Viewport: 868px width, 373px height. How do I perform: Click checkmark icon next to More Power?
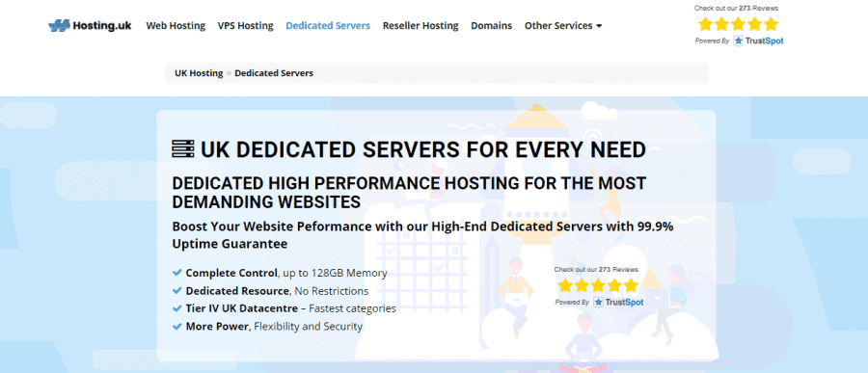pos(177,326)
